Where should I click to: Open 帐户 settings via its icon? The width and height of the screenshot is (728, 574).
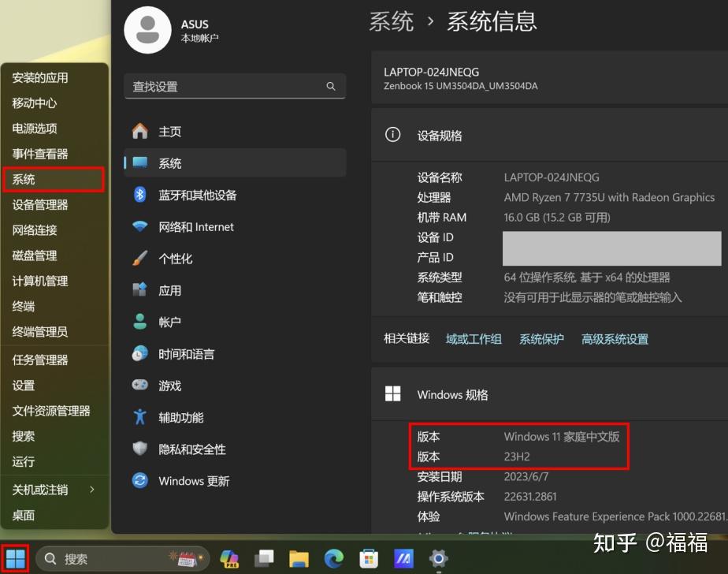(140, 322)
